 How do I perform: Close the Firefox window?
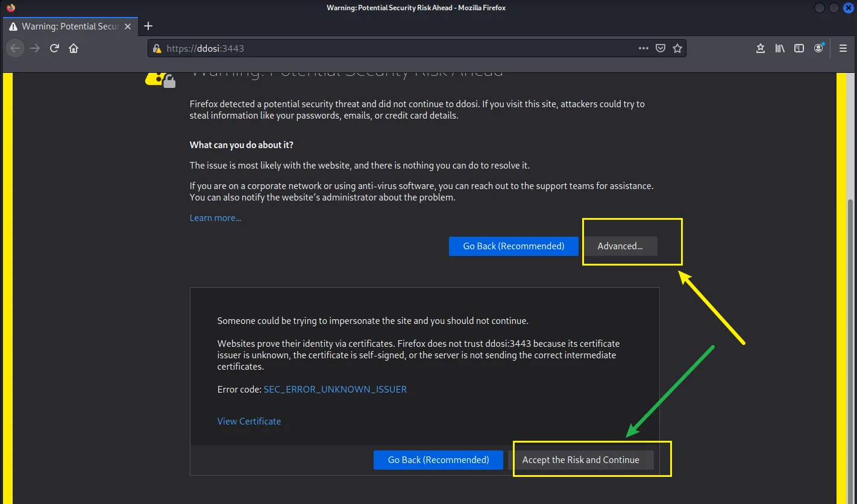pos(849,8)
